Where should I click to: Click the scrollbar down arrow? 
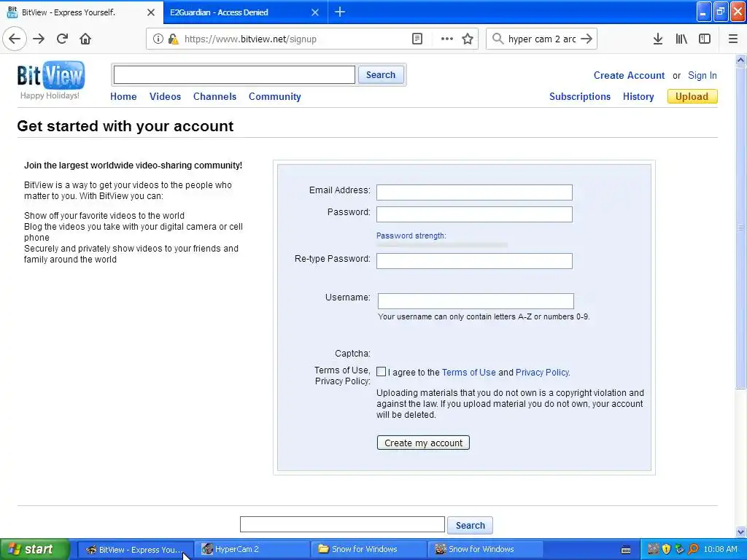(x=741, y=532)
